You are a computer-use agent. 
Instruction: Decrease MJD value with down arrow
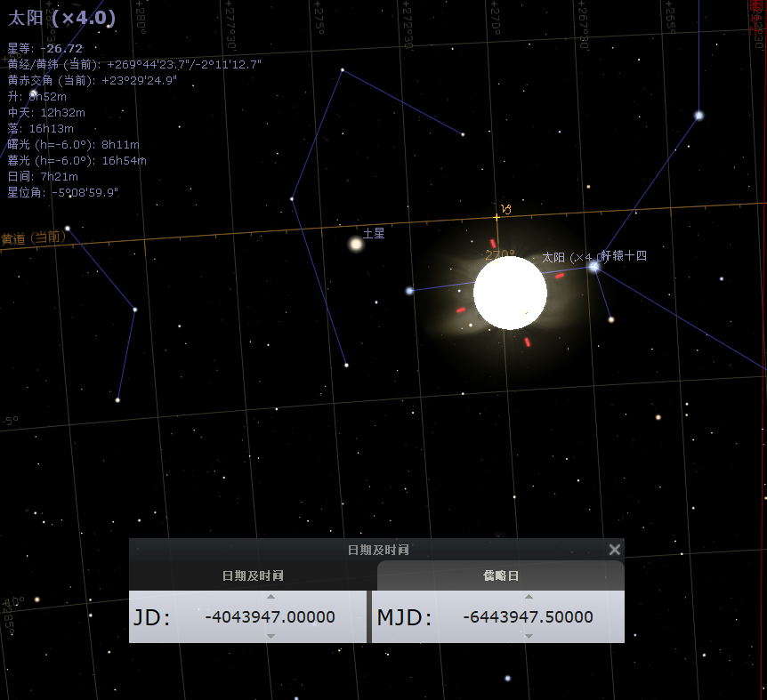[x=529, y=636]
